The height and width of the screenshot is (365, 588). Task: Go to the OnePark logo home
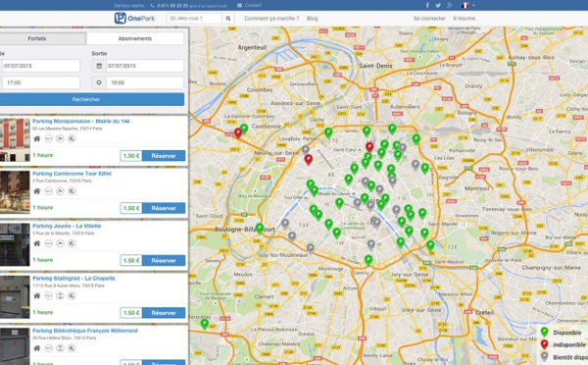click(x=134, y=18)
